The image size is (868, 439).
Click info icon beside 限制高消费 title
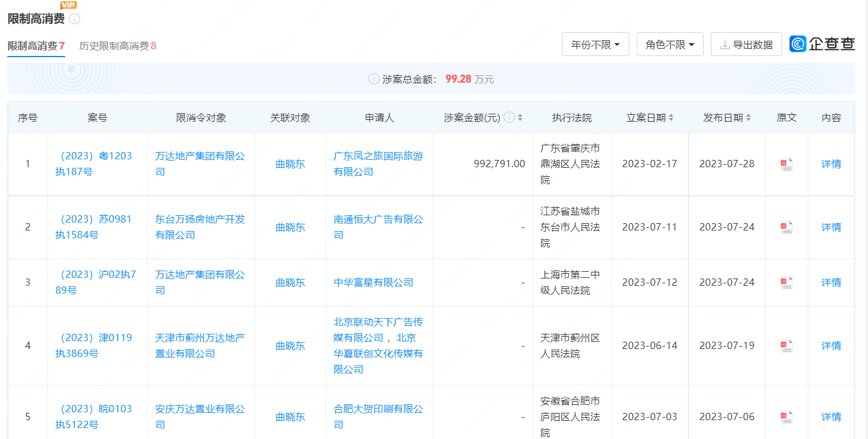click(74, 19)
